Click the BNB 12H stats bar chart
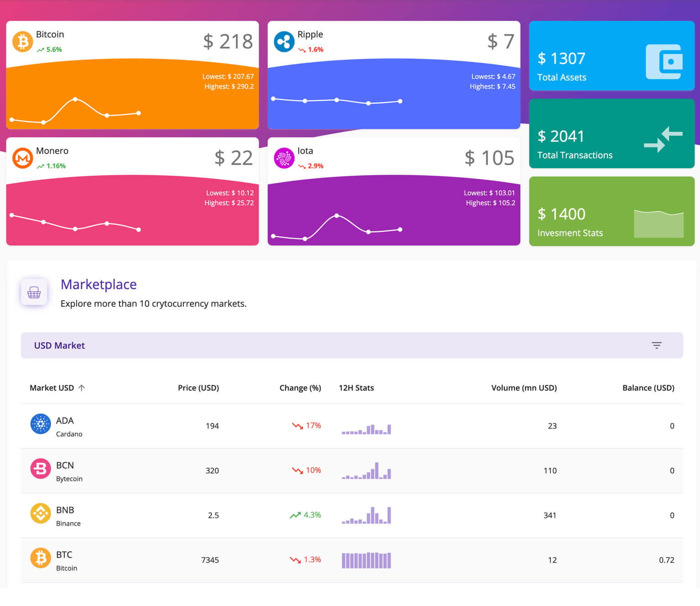This screenshot has width=700, height=606. [366, 515]
